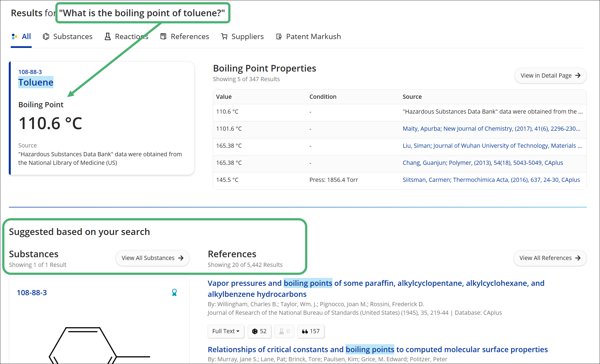Click the Boiling Point Properties heading
The width and height of the screenshot is (600, 364).
click(x=265, y=68)
